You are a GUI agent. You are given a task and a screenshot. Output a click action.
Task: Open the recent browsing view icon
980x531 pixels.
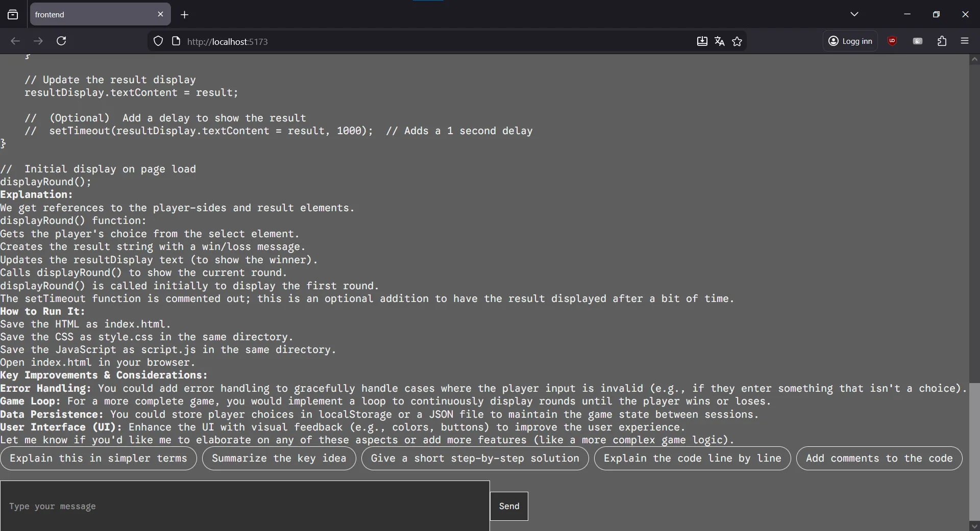click(13, 14)
